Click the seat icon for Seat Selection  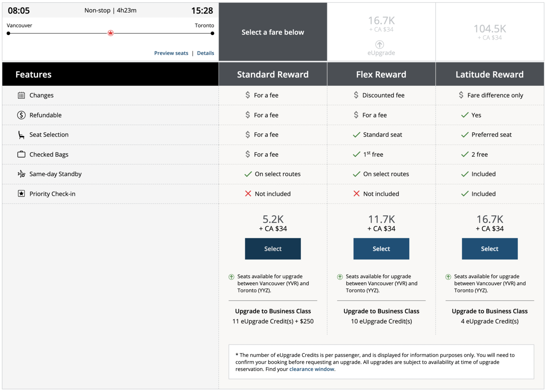(21, 135)
